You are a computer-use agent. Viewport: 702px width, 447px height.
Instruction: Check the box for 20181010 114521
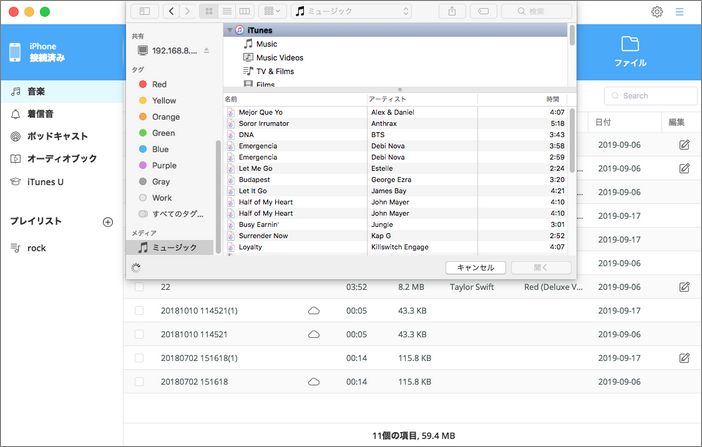[x=139, y=334]
